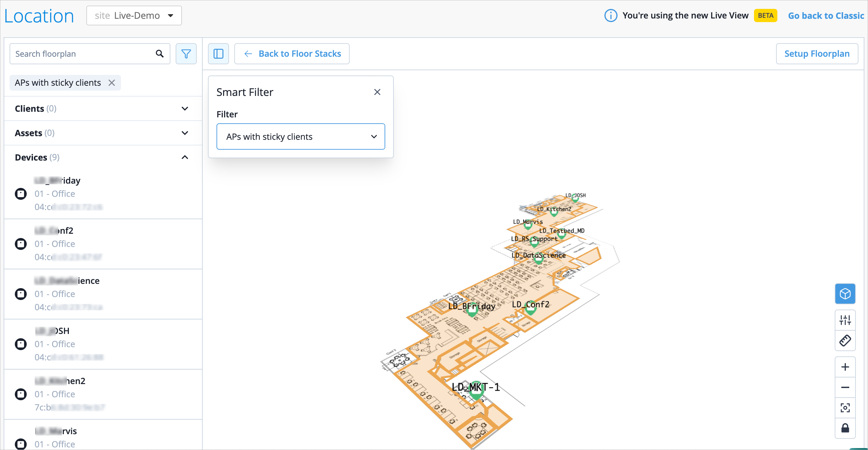Viewport: 868px width, 450px height.
Task: Toggle the sidebar panel layout icon
Action: pos(218,54)
